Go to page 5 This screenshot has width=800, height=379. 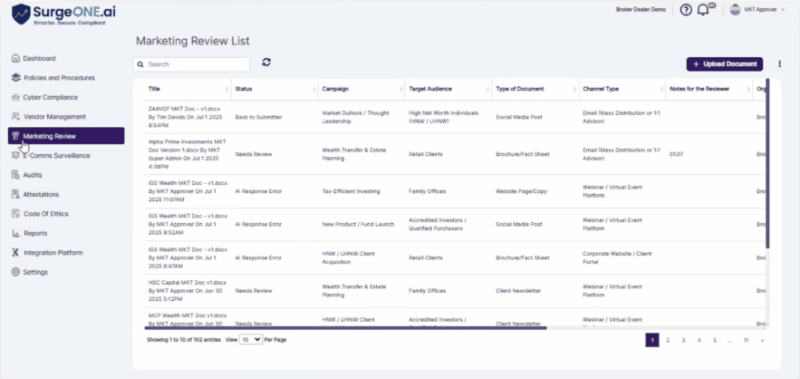715,340
